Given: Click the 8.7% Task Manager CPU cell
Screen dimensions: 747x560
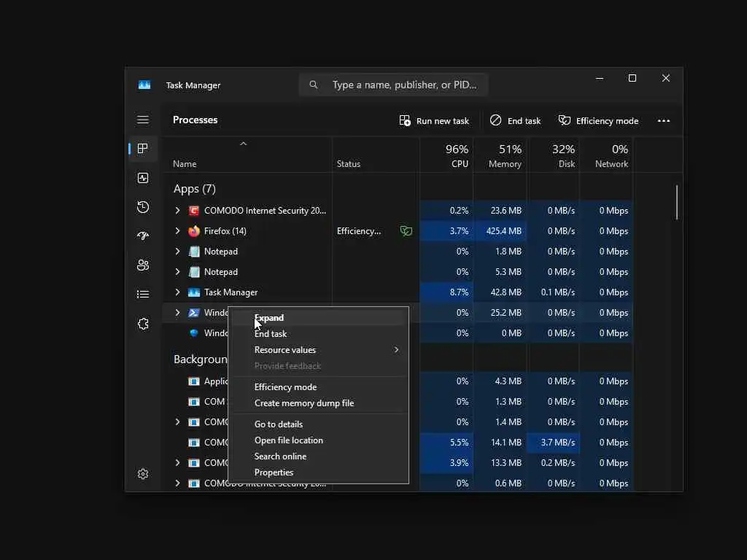Looking at the screenshot, I should pyautogui.click(x=446, y=292).
